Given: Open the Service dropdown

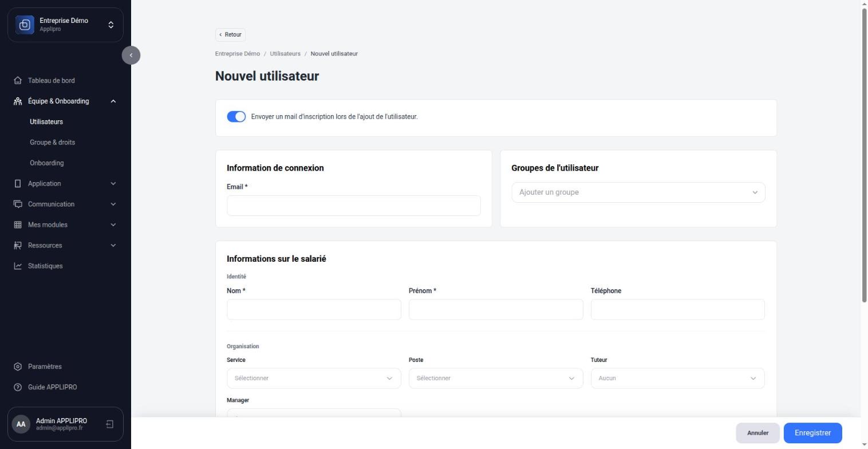Looking at the screenshot, I should pyautogui.click(x=314, y=379).
